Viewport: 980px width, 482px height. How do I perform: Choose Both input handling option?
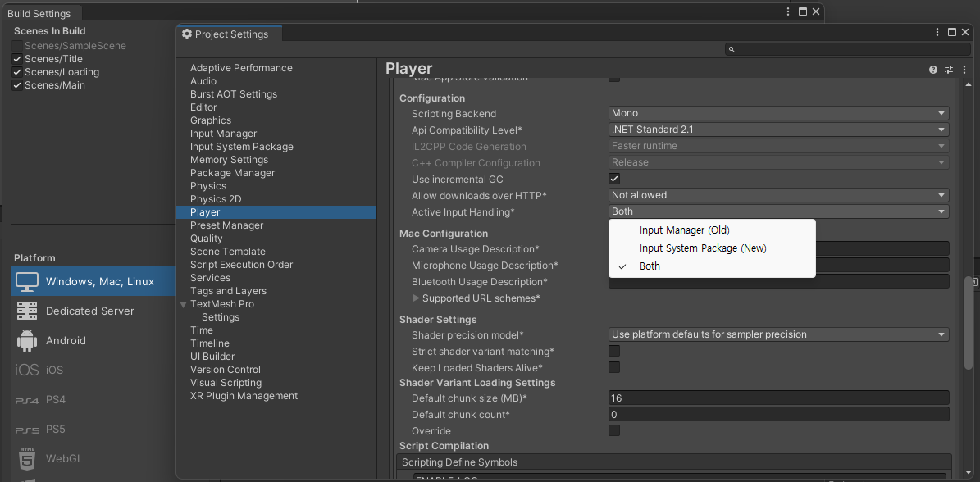(x=712, y=266)
